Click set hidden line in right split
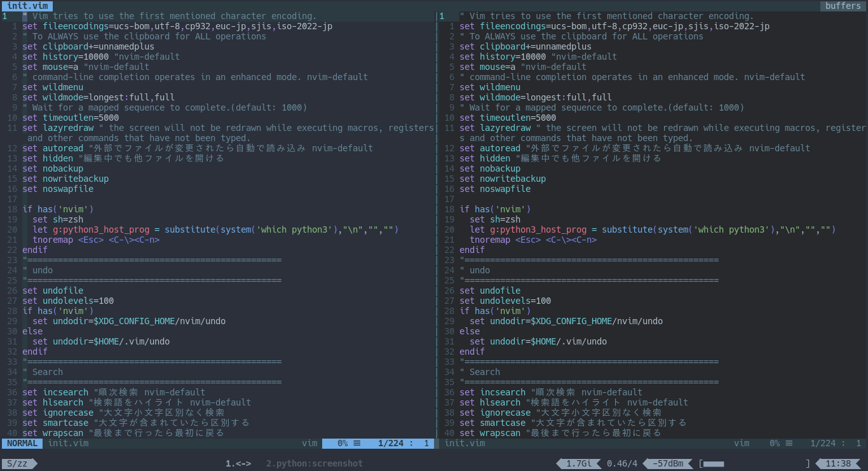This screenshot has height=471, width=868. click(x=560, y=158)
